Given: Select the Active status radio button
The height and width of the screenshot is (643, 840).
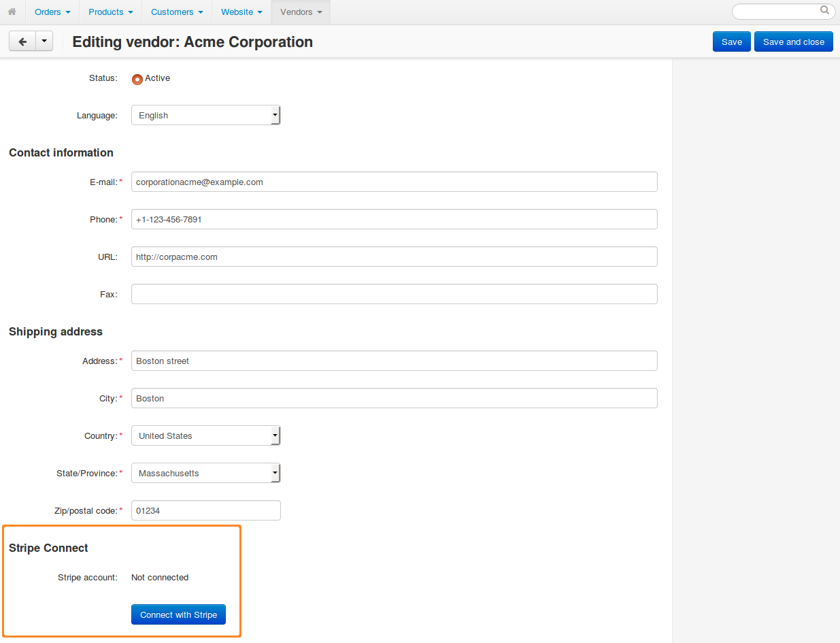Looking at the screenshot, I should [x=137, y=79].
